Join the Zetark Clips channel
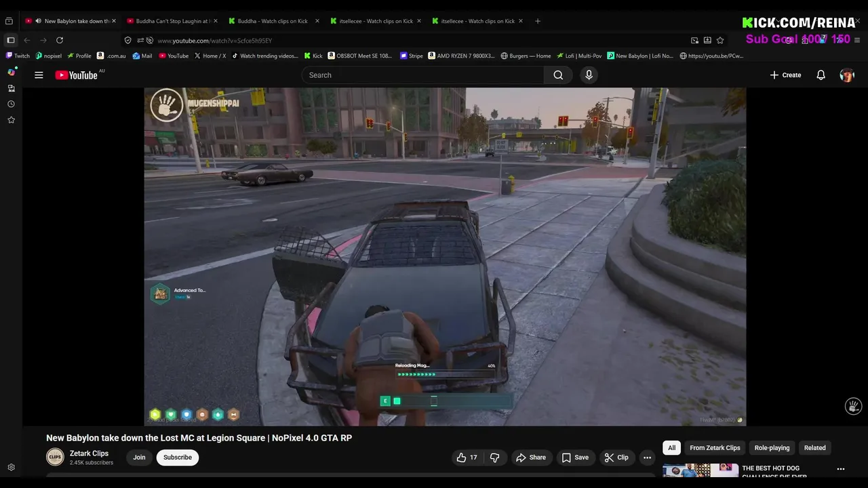Viewport: 868px width, 488px height. (139, 457)
